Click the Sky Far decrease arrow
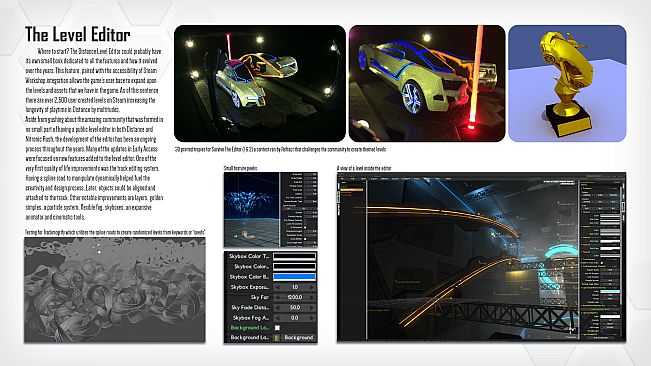The image size is (651, 366). (x=277, y=298)
